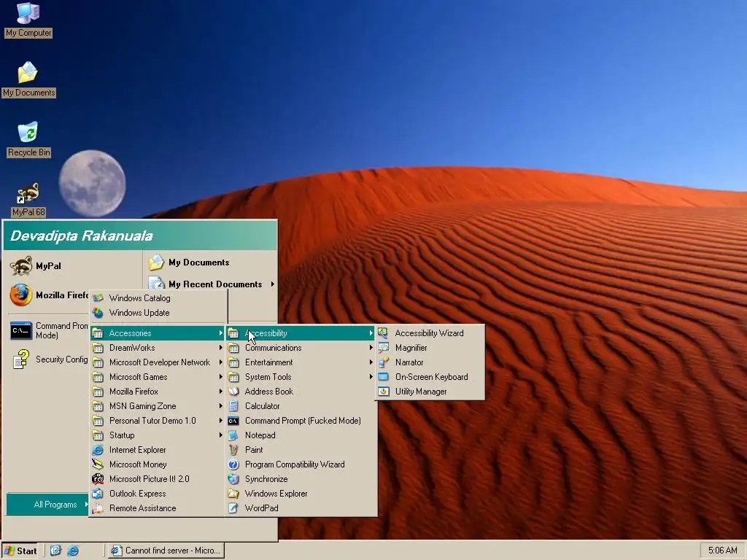Select the My Documents desktop icon
Viewport: 747px width, 560px height.
(28, 79)
